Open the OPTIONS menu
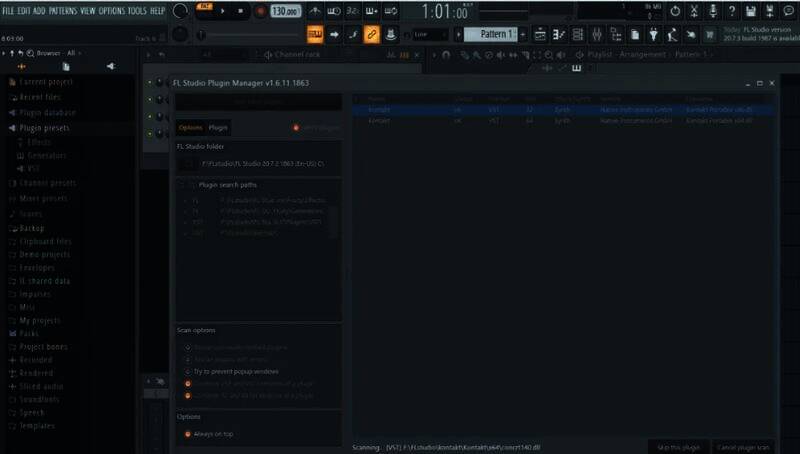 [x=111, y=11]
